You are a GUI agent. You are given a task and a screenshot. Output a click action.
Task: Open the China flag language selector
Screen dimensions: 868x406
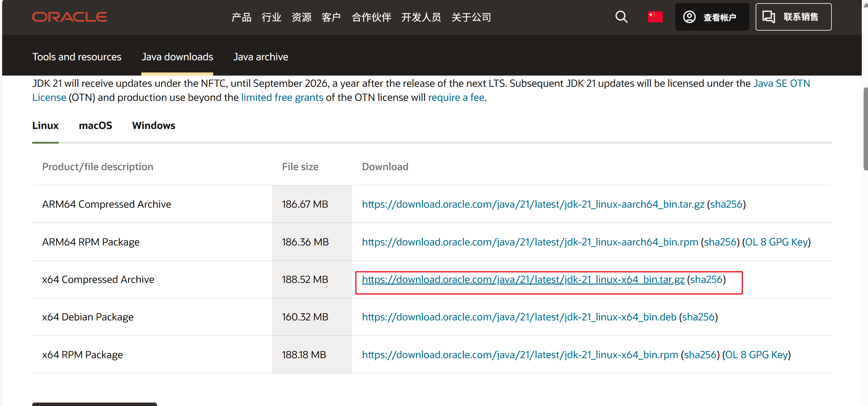[x=655, y=17]
